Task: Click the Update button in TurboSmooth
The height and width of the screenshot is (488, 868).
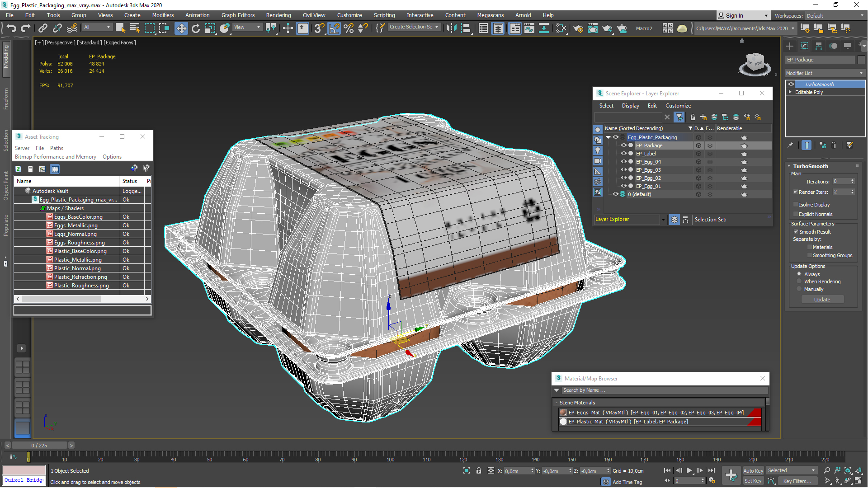Action: click(x=822, y=300)
